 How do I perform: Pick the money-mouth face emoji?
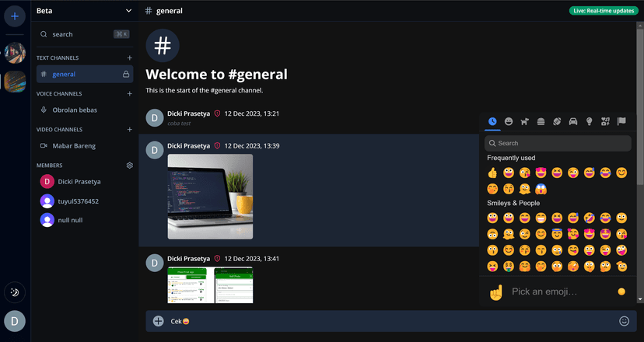509,267
